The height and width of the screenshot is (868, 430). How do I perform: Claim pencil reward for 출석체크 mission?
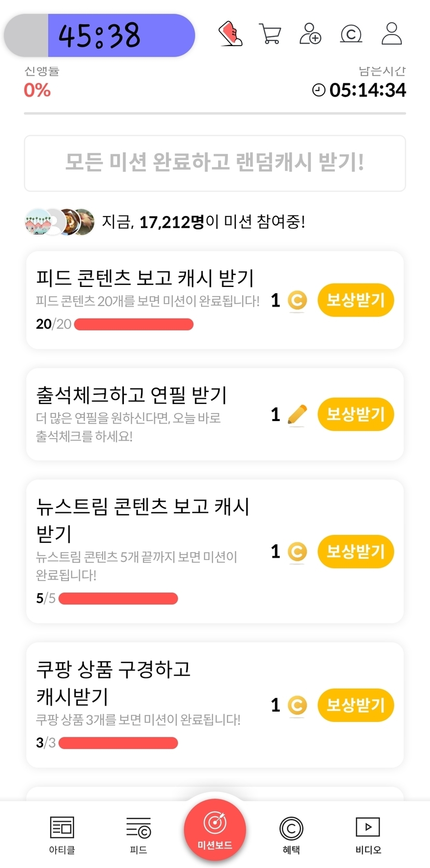pos(355,414)
